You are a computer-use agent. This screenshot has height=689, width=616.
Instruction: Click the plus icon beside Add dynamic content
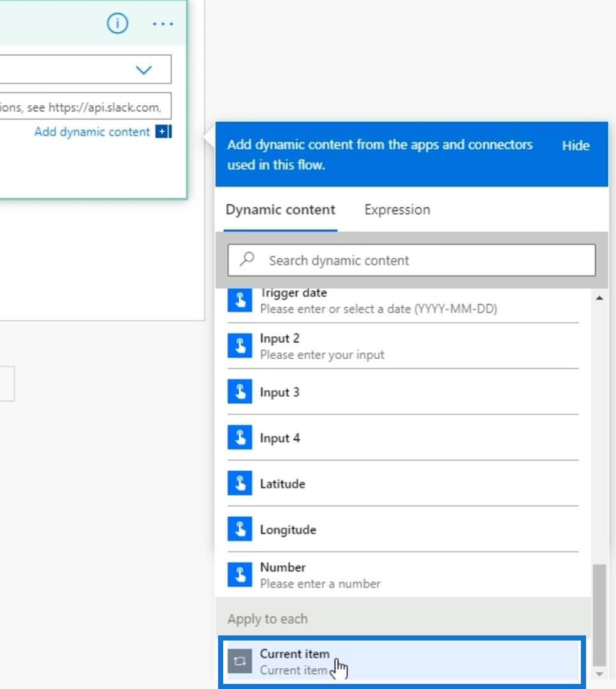tap(163, 131)
